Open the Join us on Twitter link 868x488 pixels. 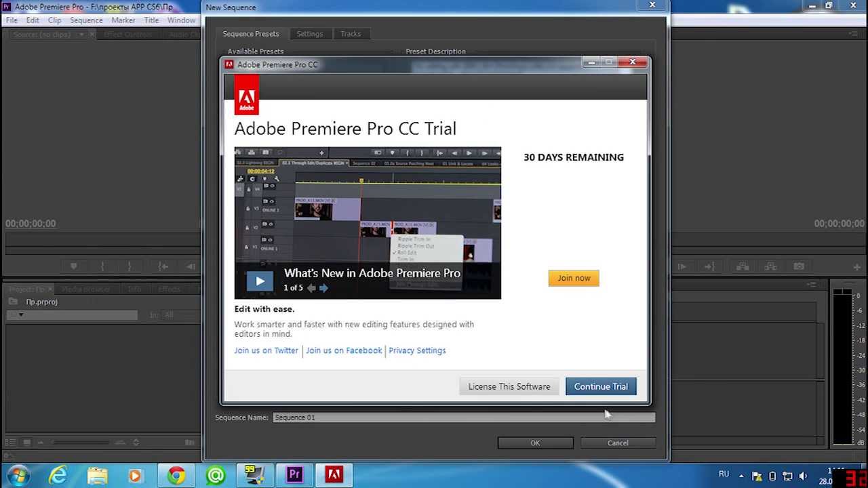pos(266,350)
